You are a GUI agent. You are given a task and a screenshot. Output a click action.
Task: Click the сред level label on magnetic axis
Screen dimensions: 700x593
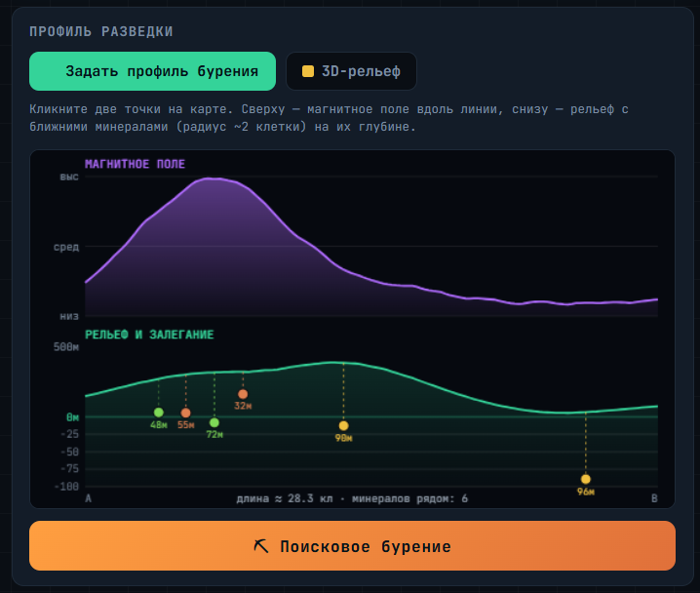pyautogui.click(x=66, y=247)
